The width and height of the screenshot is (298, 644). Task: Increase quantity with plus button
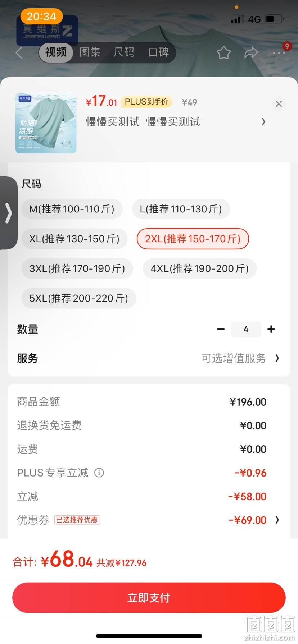[271, 329]
